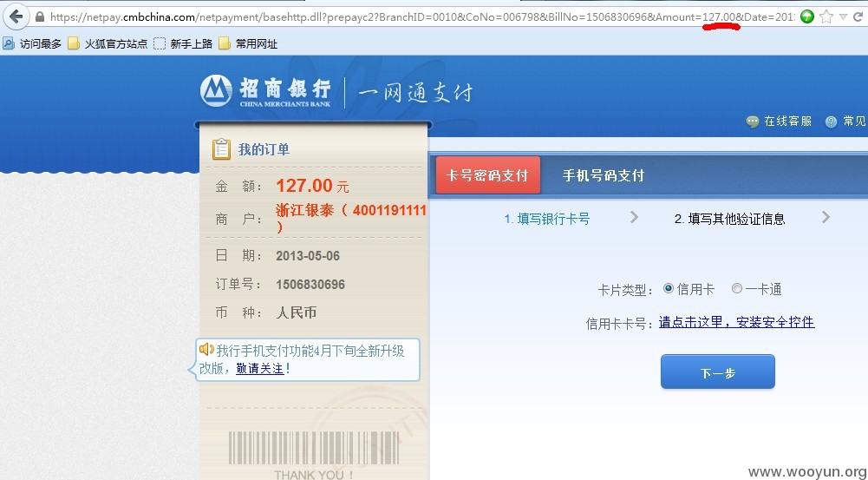The image size is (868, 480).
Task: Click step 1. 填写银行卡号
Action: coord(547,219)
